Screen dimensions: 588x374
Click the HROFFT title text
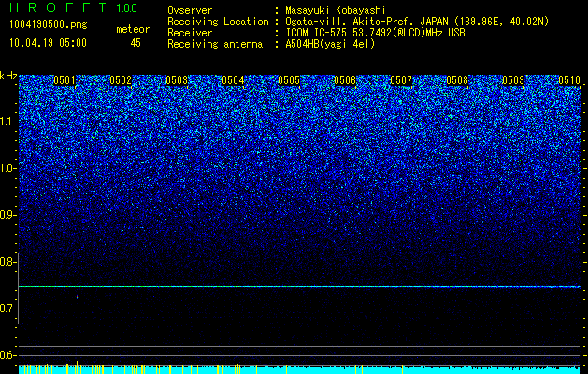[x=58, y=7]
